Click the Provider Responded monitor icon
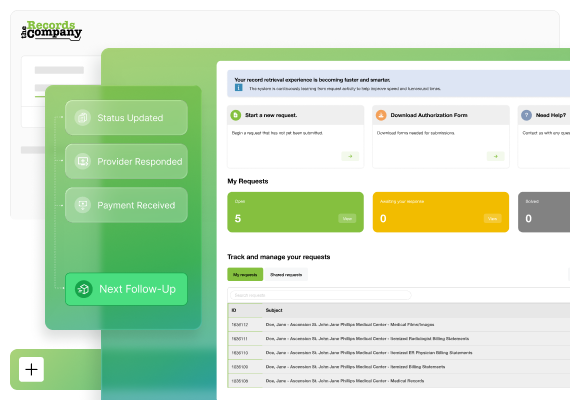Image resolution: width=570 pixels, height=400 pixels. [x=83, y=161]
